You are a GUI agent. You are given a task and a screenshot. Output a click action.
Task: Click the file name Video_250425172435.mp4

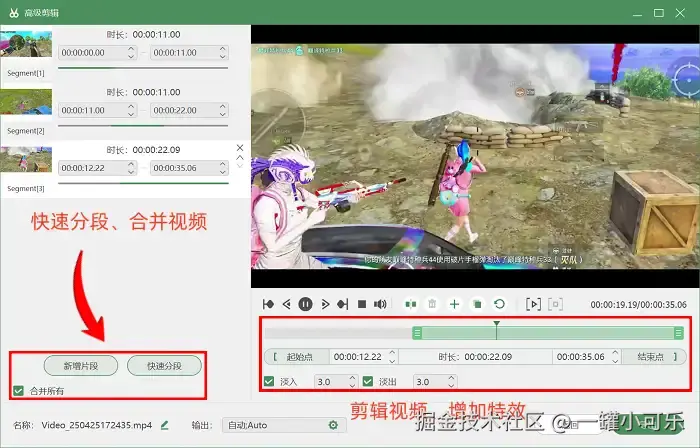click(97, 425)
